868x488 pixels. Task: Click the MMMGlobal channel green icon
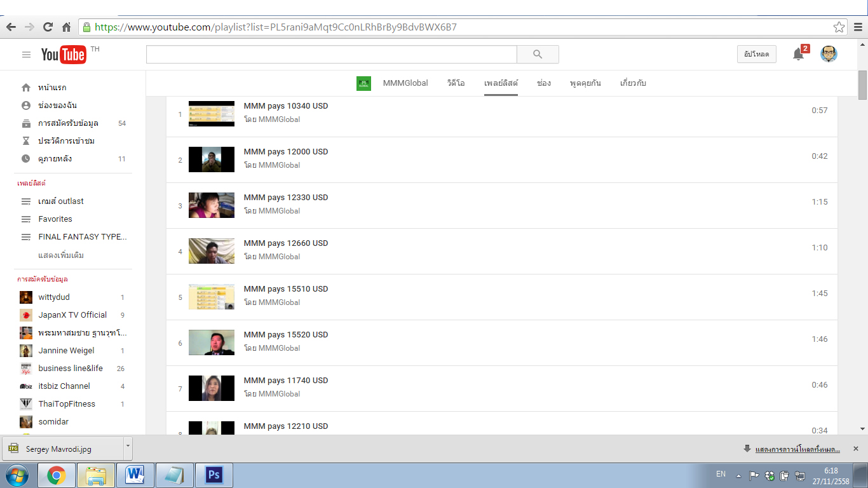[363, 83]
